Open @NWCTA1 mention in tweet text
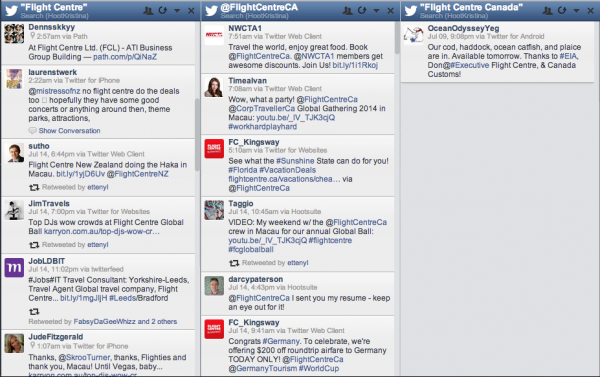 coord(314,56)
